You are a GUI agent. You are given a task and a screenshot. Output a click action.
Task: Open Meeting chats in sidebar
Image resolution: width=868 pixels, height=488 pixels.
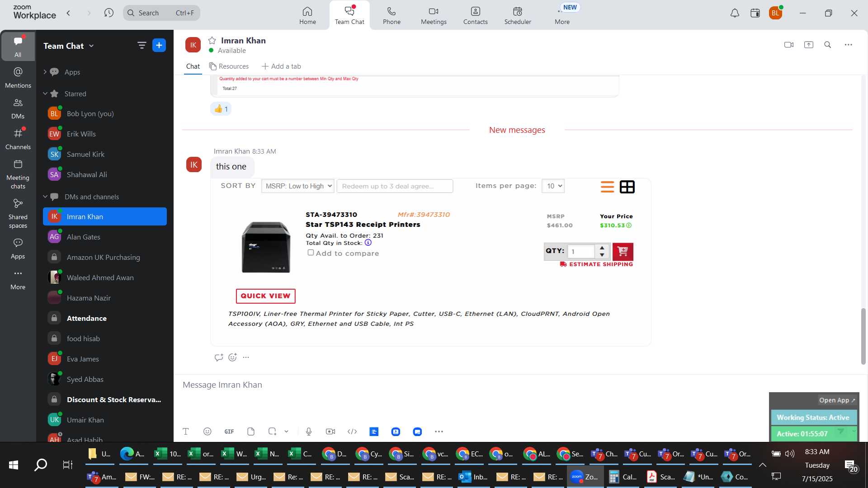coord(18,174)
